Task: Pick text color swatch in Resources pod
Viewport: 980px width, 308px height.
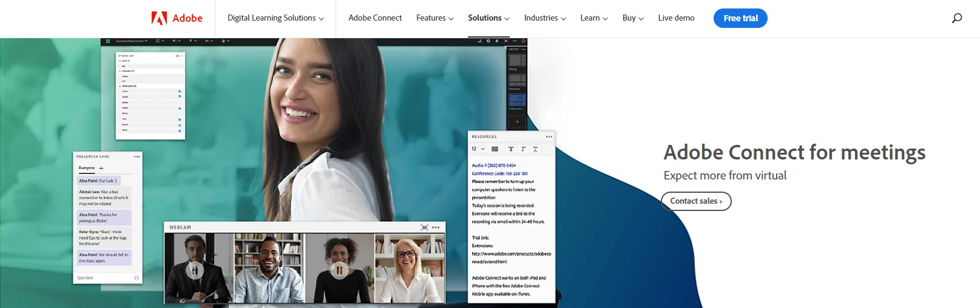Action: click(x=495, y=149)
